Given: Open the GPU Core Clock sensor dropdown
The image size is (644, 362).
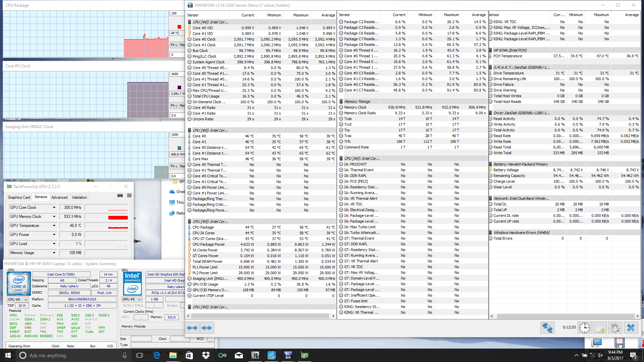Looking at the screenshot, I should click(x=54, y=207).
